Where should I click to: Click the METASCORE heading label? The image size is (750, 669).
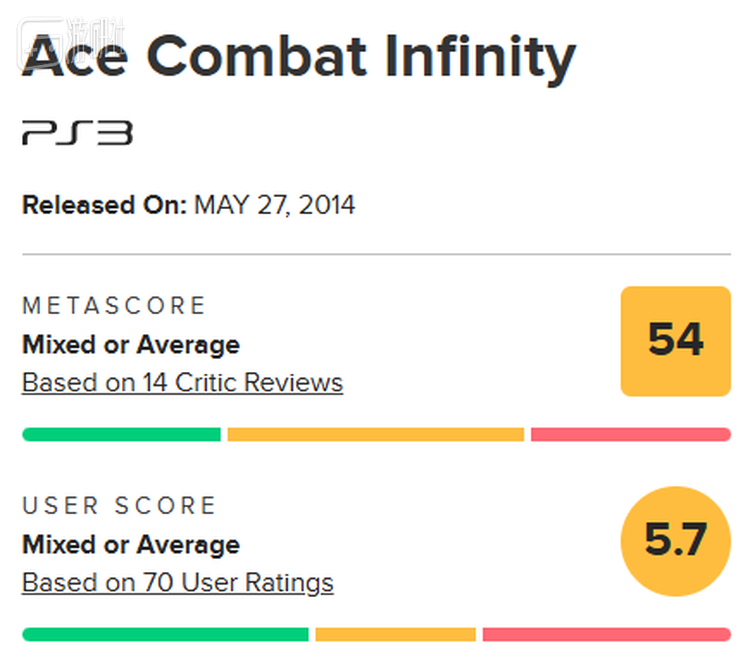click(114, 306)
